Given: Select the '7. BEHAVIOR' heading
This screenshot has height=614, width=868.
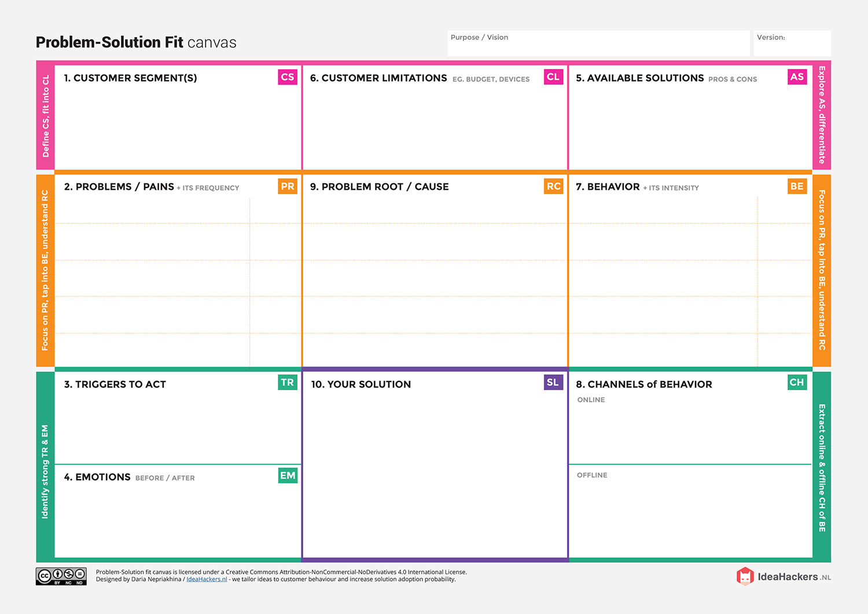Looking at the screenshot, I should (x=608, y=187).
